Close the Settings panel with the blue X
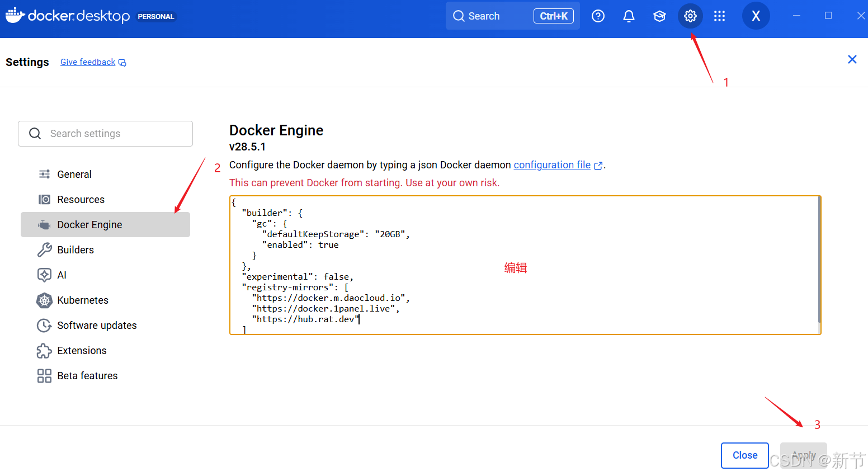The image size is (868, 476). pyautogui.click(x=852, y=59)
